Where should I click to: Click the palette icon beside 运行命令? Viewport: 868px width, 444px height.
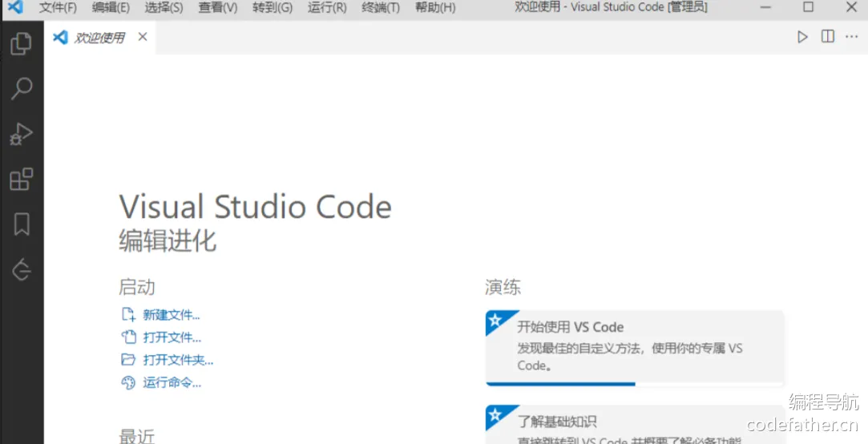(128, 382)
